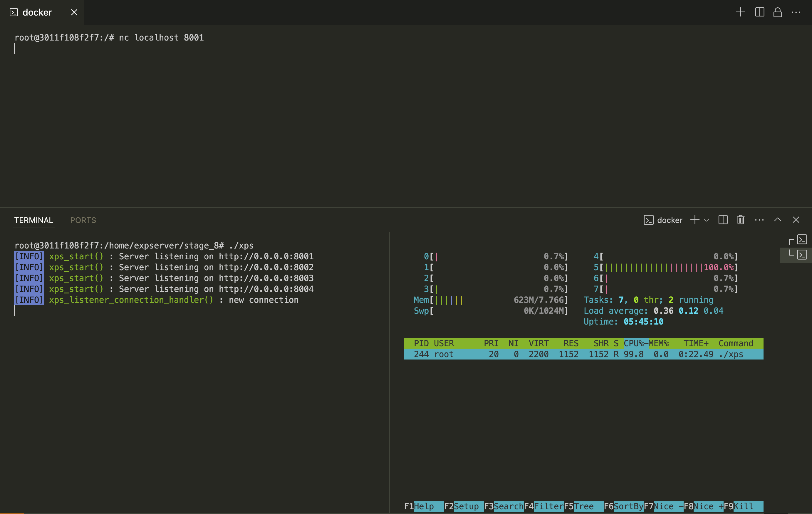Split the panel terminal
This screenshot has width=812, height=514.
[723, 220]
